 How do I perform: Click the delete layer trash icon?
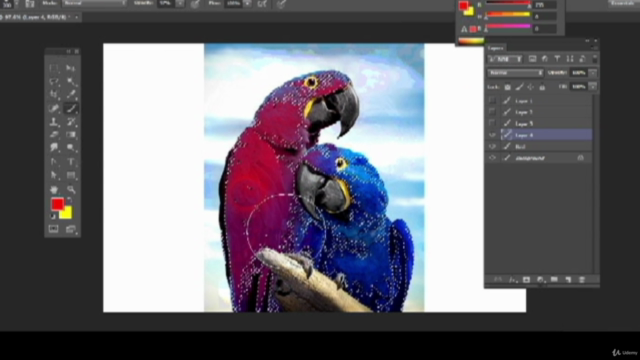[x=582, y=280]
